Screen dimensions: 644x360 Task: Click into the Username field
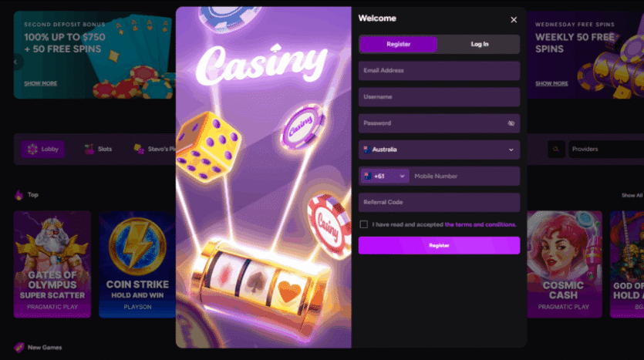pyautogui.click(x=439, y=97)
